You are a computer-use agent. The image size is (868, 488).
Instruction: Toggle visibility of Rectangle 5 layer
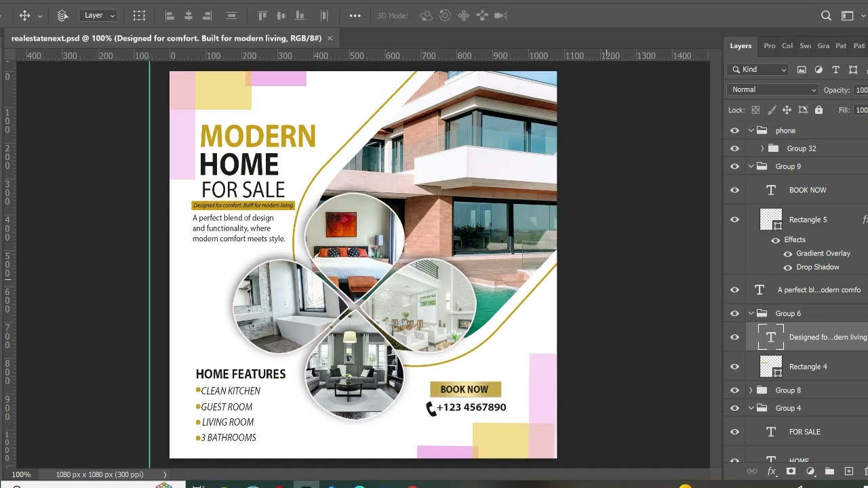(734, 220)
